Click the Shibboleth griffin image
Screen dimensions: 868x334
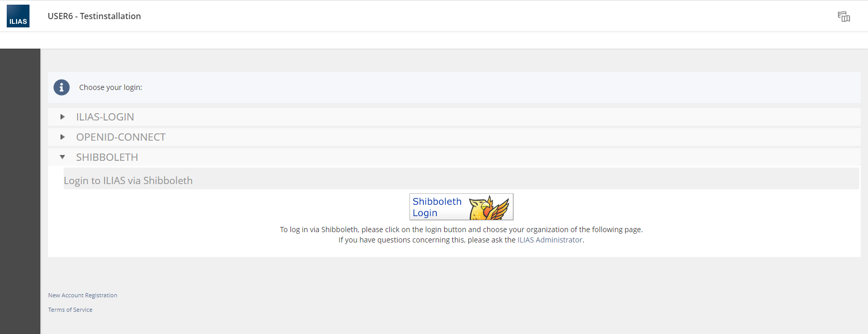489,207
